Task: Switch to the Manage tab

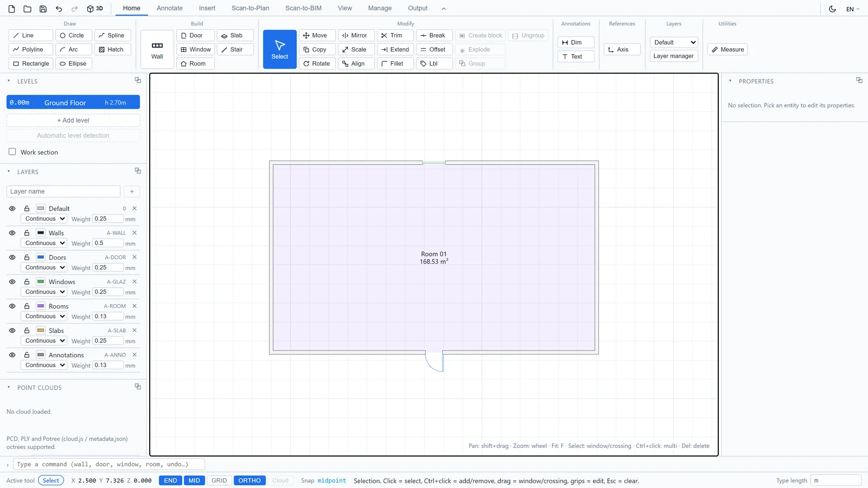Action: coord(380,8)
